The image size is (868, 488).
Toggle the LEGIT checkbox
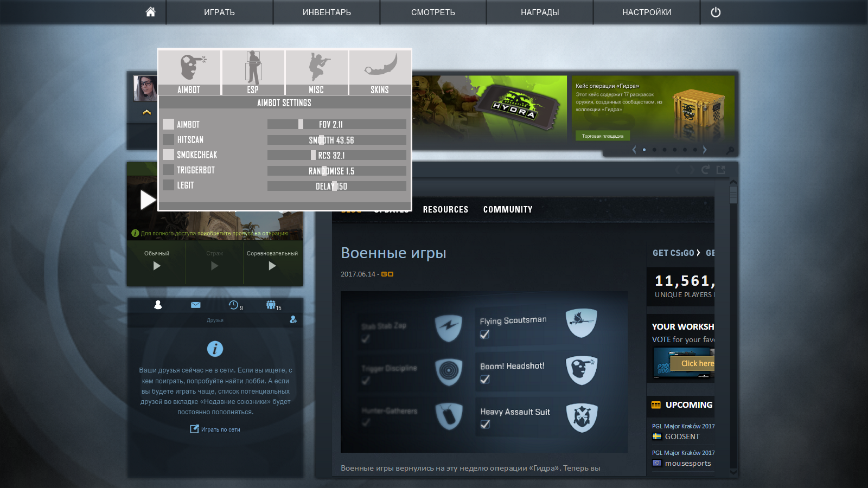[x=169, y=185]
